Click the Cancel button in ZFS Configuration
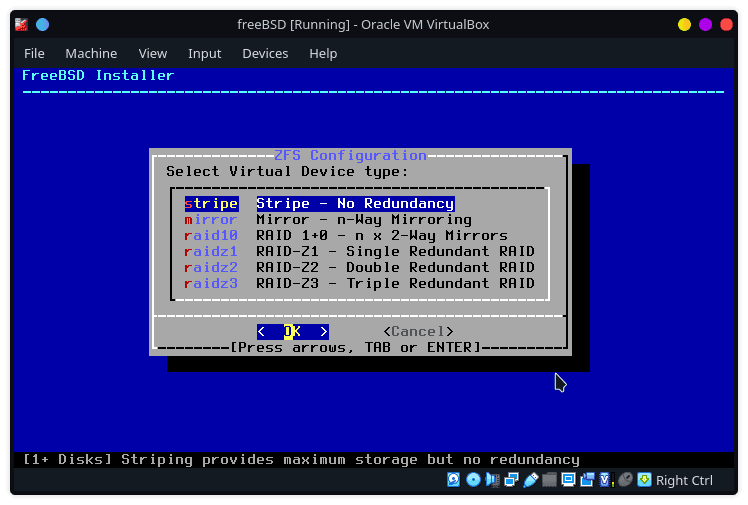Screen dimensions: 748x505 click(x=418, y=331)
